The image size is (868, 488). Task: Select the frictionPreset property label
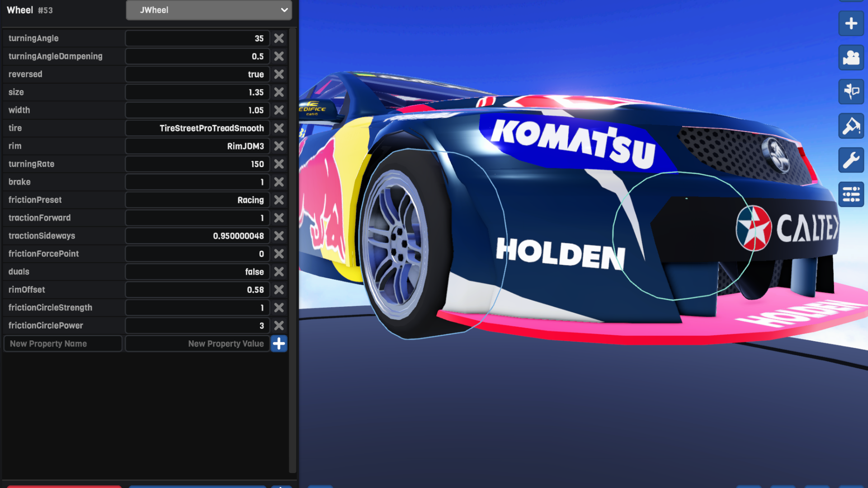pyautogui.click(x=35, y=200)
